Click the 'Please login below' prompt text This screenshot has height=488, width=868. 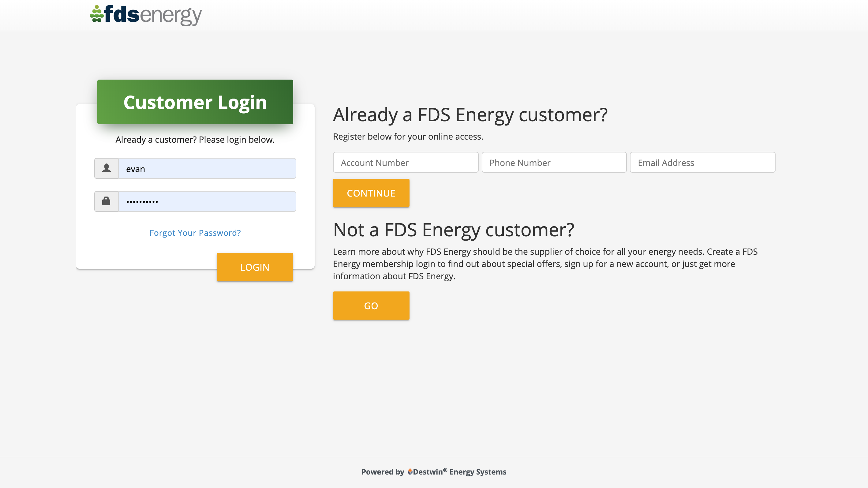click(195, 140)
